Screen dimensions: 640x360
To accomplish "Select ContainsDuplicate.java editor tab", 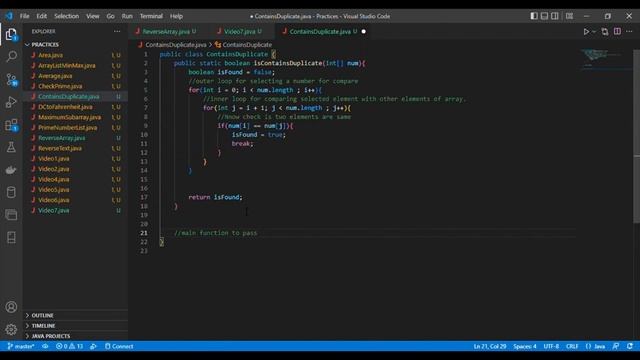I will click(x=320, y=31).
